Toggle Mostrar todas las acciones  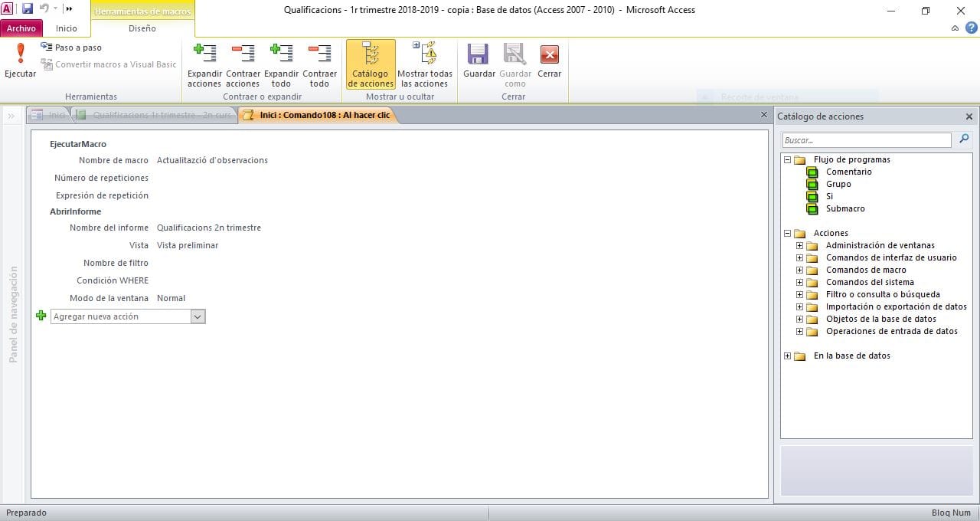click(x=425, y=64)
